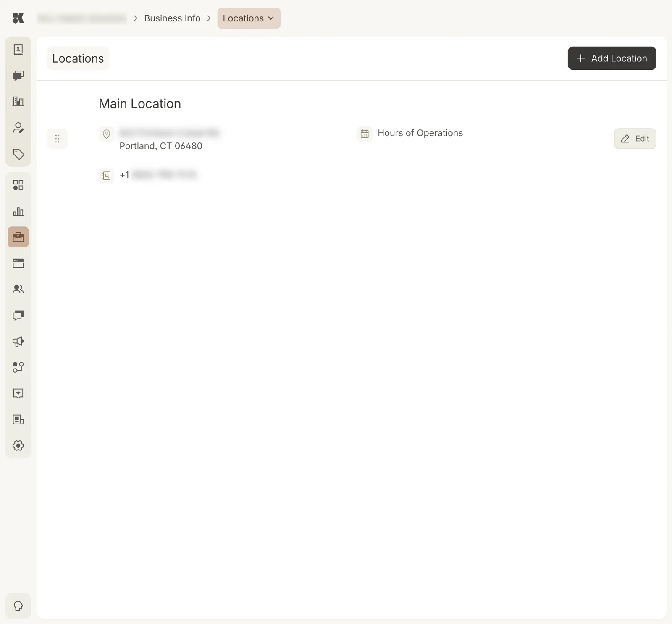
Task: Edit the Main Location entry
Action: pyautogui.click(x=635, y=139)
